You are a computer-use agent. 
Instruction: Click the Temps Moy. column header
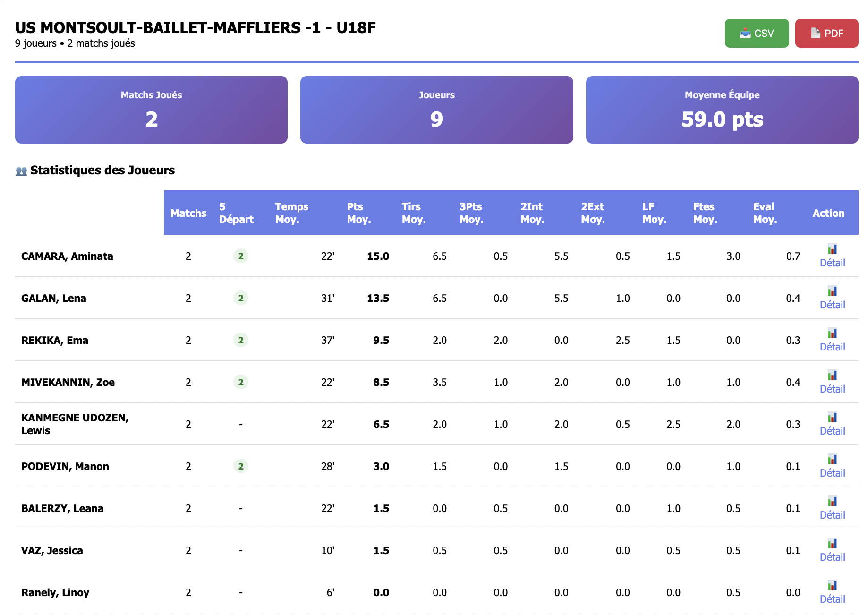click(x=291, y=213)
